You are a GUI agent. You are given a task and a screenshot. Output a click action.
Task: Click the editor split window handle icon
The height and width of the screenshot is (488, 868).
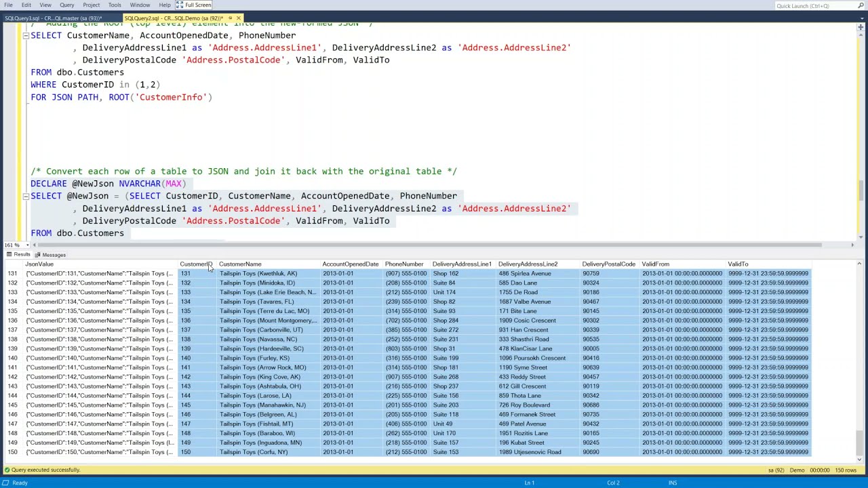pos(861,28)
